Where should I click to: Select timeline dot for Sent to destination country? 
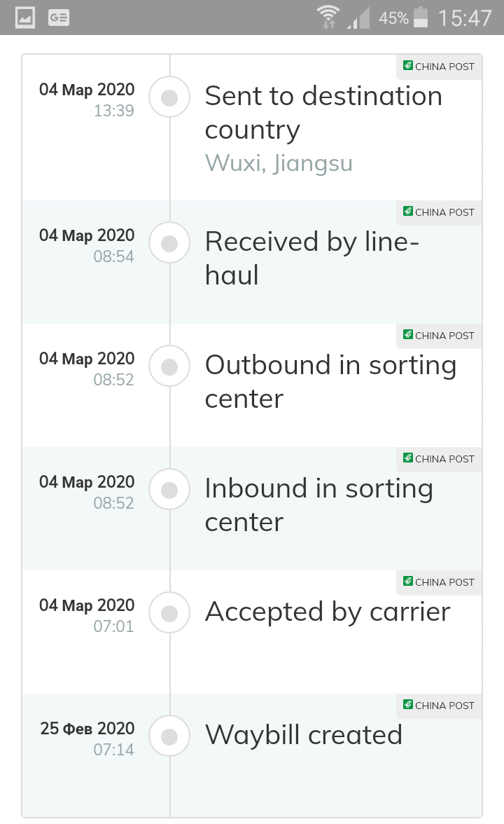click(169, 98)
